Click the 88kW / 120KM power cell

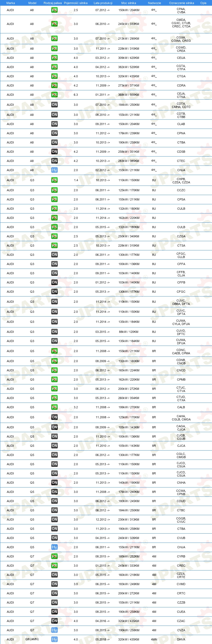129,332
